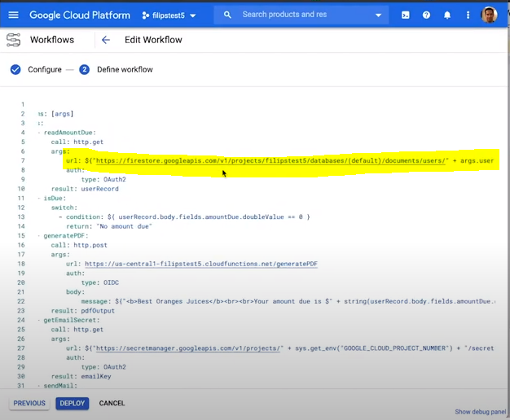Open the three-dot settings menu
This screenshot has width=510, height=420.
[x=468, y=15]
